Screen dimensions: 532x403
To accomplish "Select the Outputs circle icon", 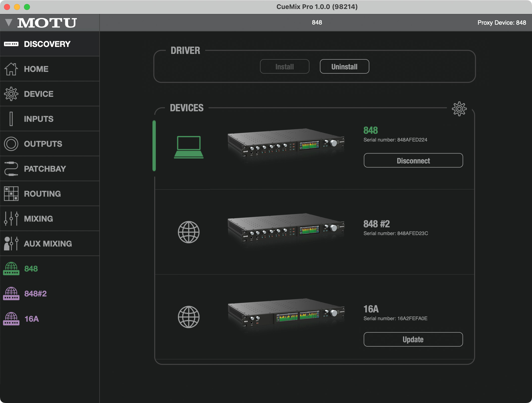I will (11, 144).
